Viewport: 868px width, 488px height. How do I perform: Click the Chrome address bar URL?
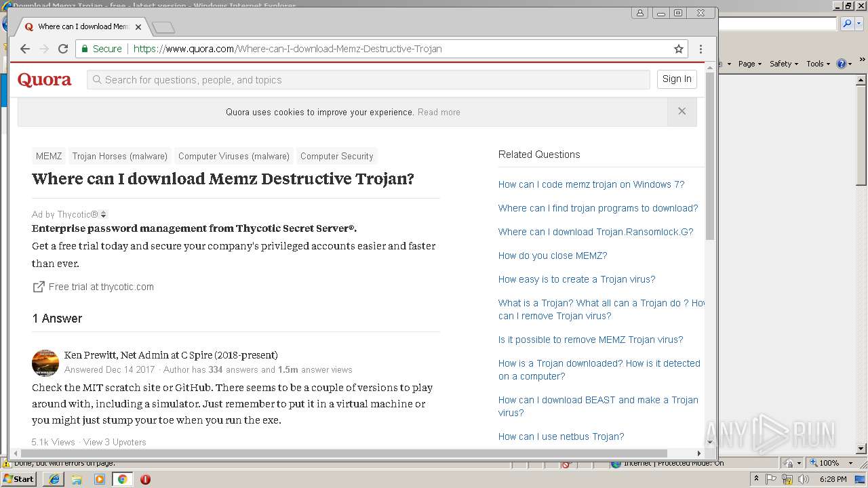288,49
